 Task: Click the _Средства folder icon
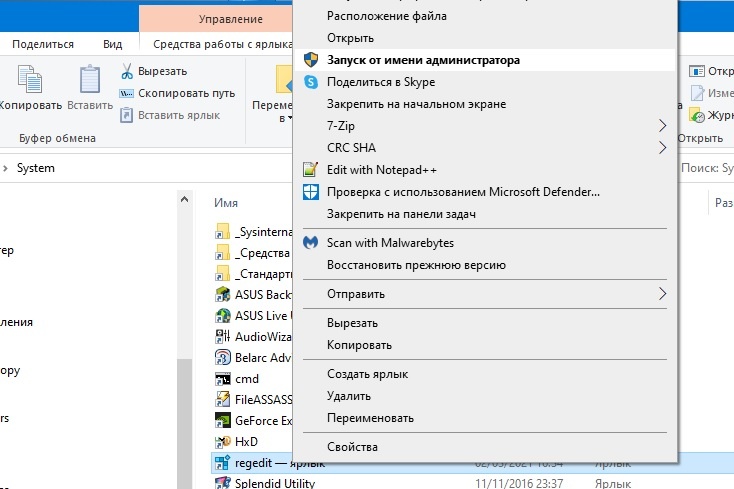coord(222,253)
